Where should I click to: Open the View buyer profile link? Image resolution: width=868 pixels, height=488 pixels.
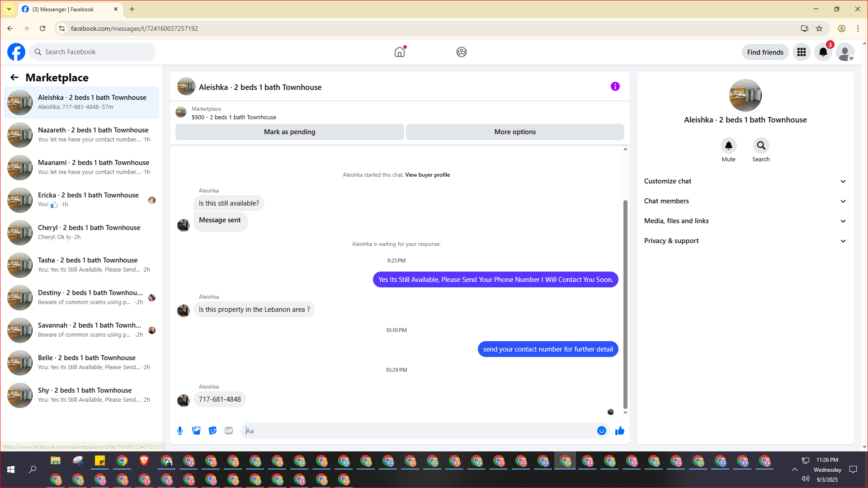[427, 175]
